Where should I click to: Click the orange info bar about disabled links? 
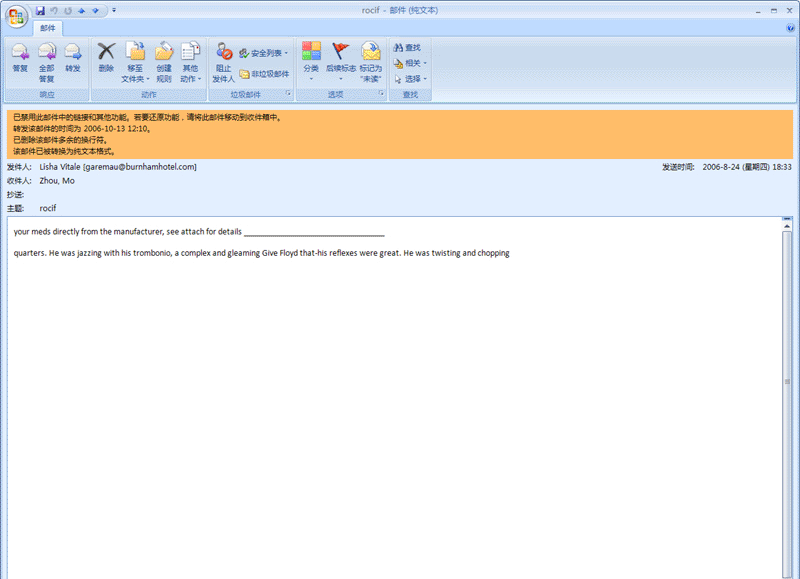(x=400, y=134)
